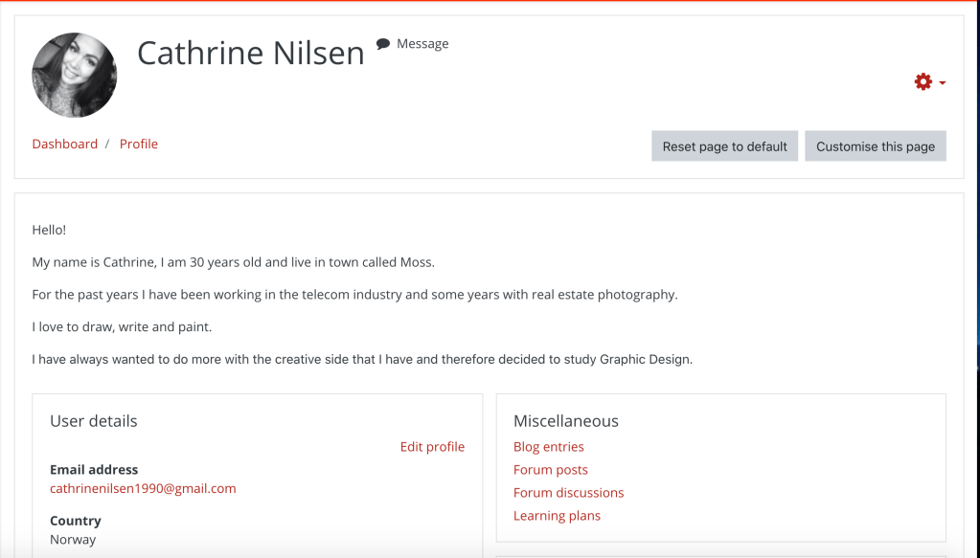Screen dimensions: 980x558
Task: Click the Norway country value
Action: (x=73, y=539)
